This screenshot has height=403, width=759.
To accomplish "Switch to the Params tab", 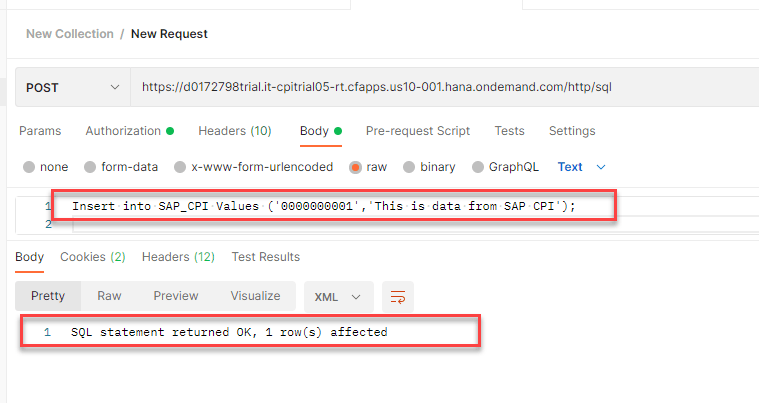I will [x=40, y=131].
